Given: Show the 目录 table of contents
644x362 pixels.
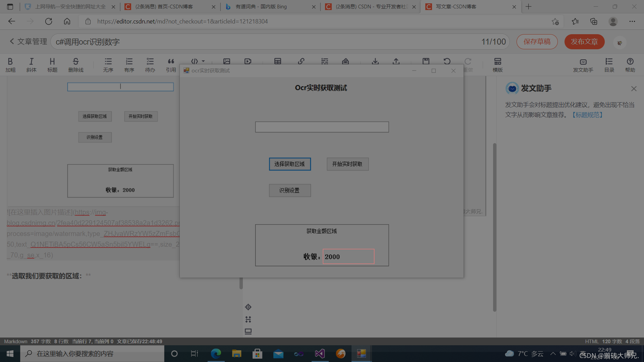Looking at the screenshot, I should click(609, 65).
